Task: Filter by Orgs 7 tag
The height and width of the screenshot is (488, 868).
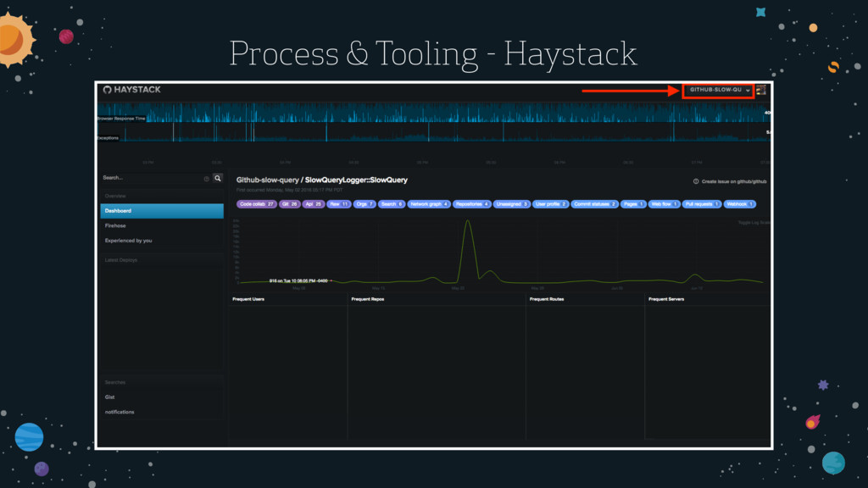Action: pyautogui.click(x=364, y=204)
